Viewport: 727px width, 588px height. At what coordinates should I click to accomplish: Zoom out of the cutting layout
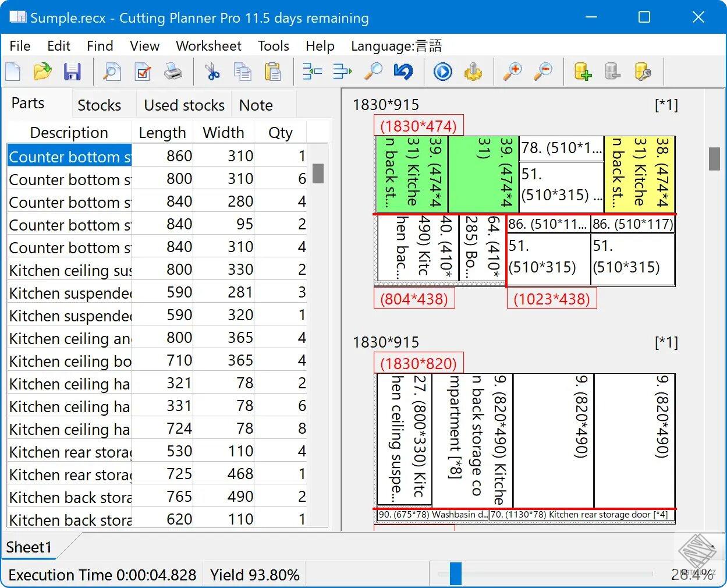point(541,72)
